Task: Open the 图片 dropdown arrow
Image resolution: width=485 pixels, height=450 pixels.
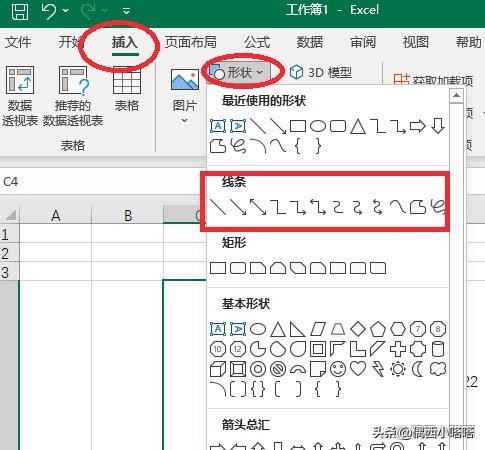Action: tap(184, 120)
